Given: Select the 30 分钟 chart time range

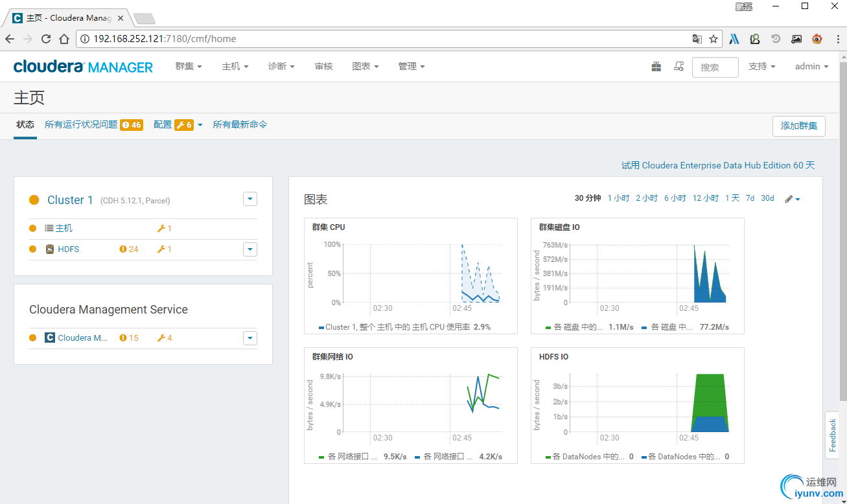Looking at the screenshot, I should point(588,198).
